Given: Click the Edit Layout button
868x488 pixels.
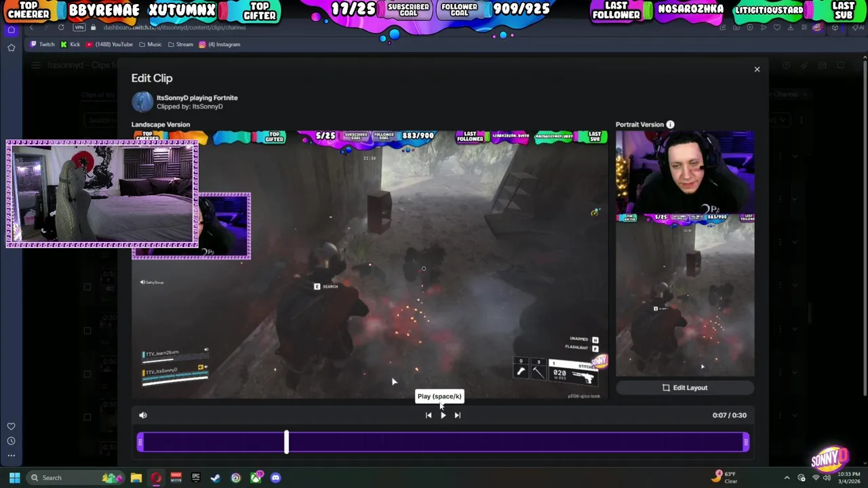Looking at the screenshot, I should 685,388.
